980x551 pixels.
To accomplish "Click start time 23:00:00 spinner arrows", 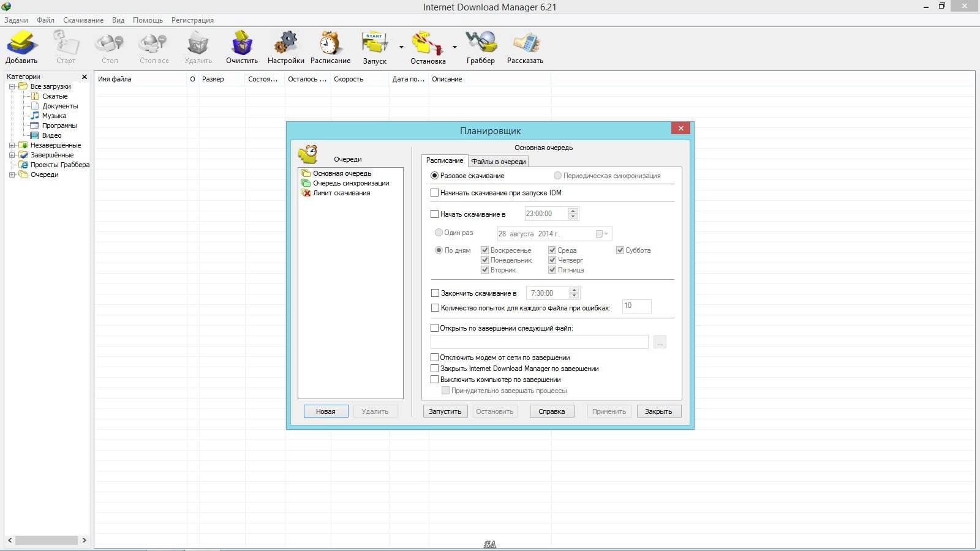I will coord(573,214).
